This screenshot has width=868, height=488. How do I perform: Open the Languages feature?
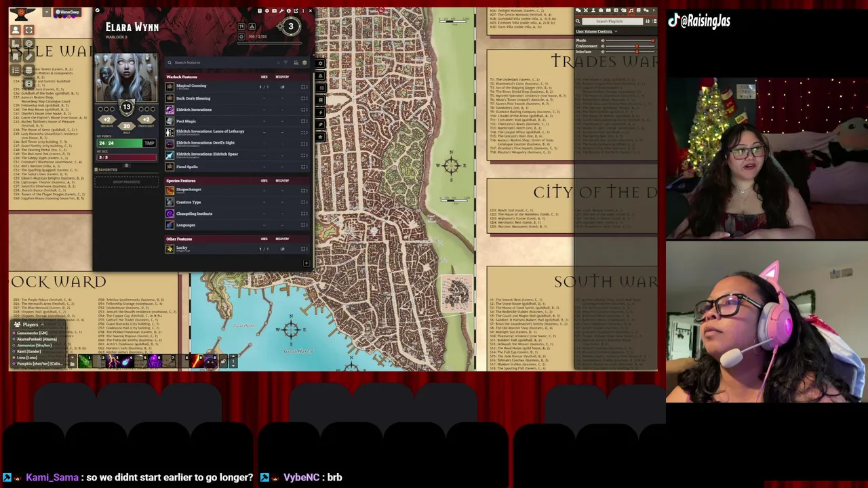pos(186,225)
